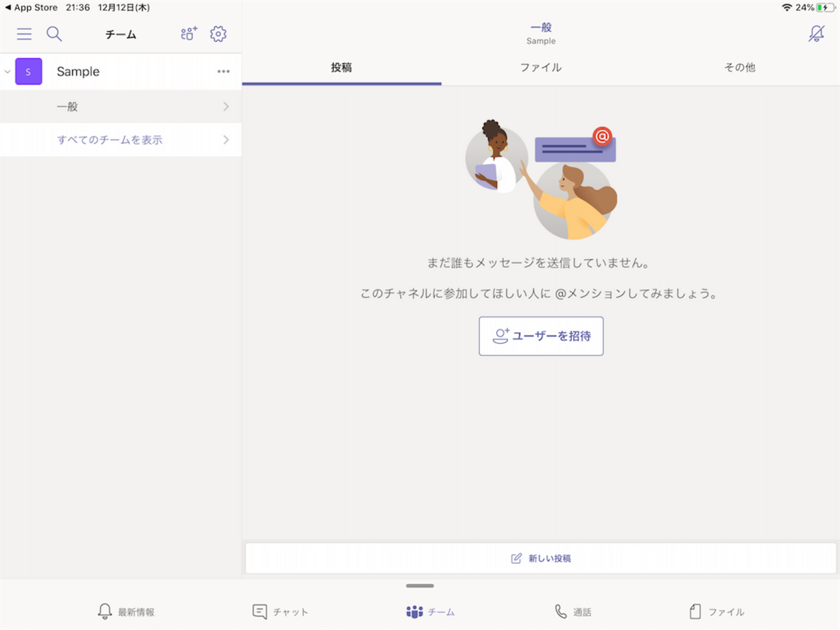Switch to the その他 tab
Viewport: 840px width, 630px height.
tap(740, 68)
